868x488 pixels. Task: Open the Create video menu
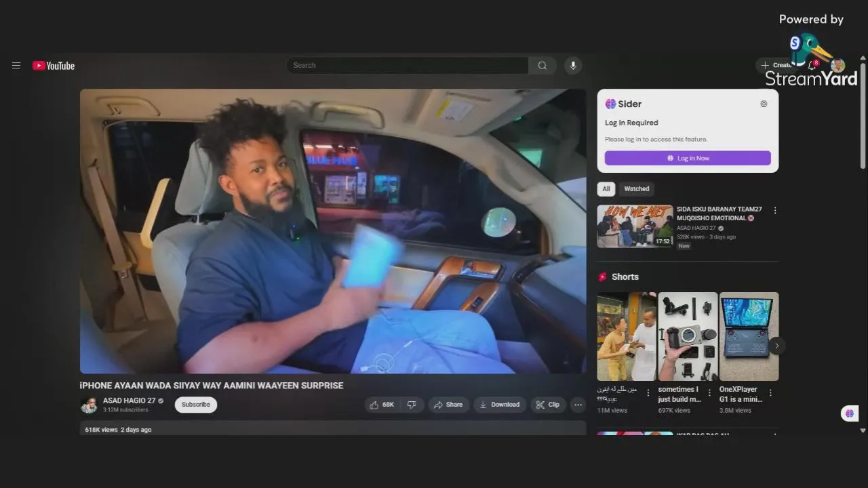pyautogui.click(x=776, y=65)
